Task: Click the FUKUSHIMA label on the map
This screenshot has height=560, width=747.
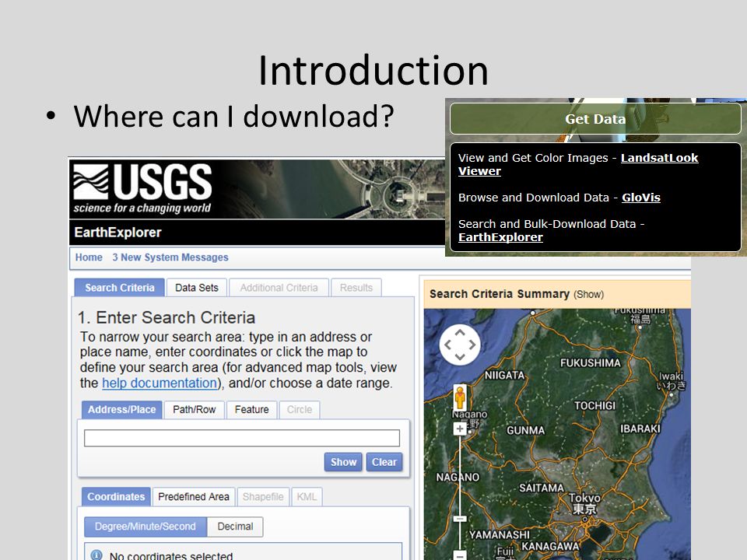Action: [591, 363]
